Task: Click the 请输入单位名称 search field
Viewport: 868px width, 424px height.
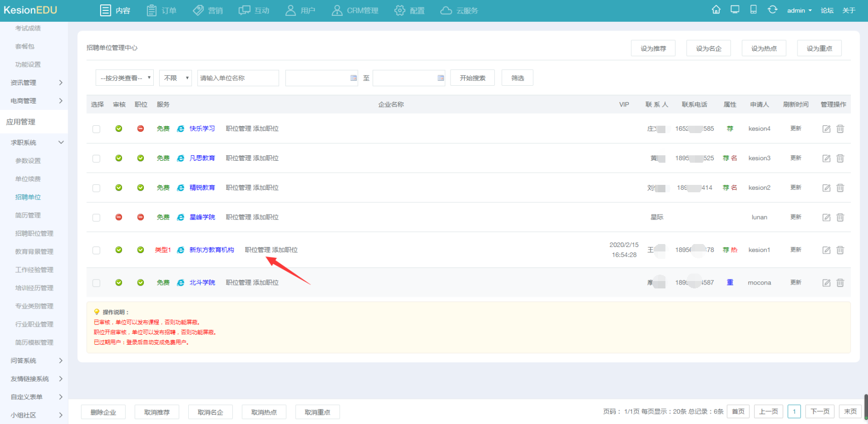Action: point(238,78)
